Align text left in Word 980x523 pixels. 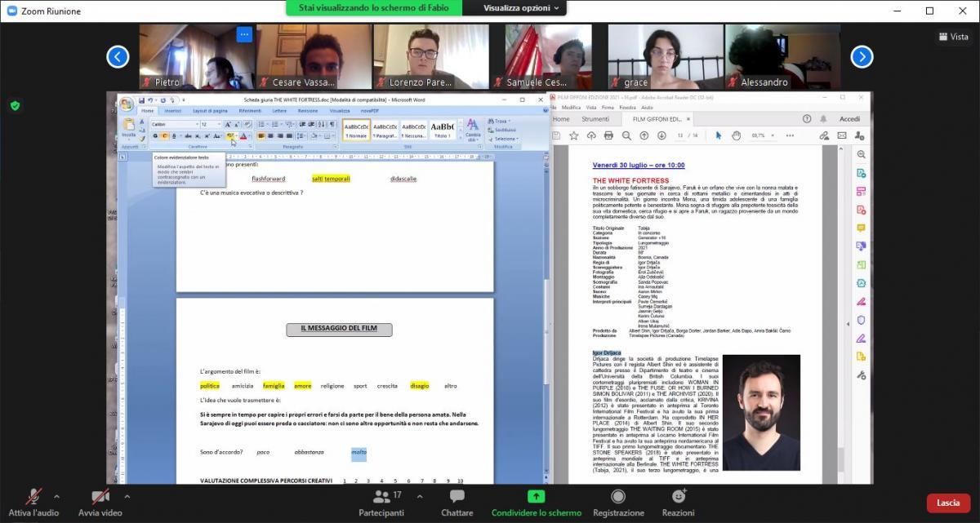pyautogui.click(x=261, y=135)
